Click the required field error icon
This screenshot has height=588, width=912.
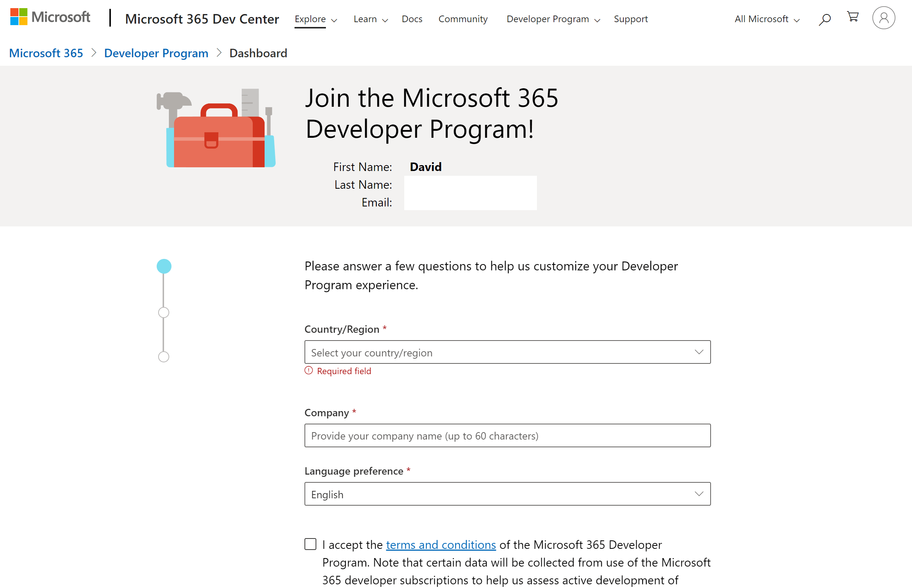click(308, 371)
